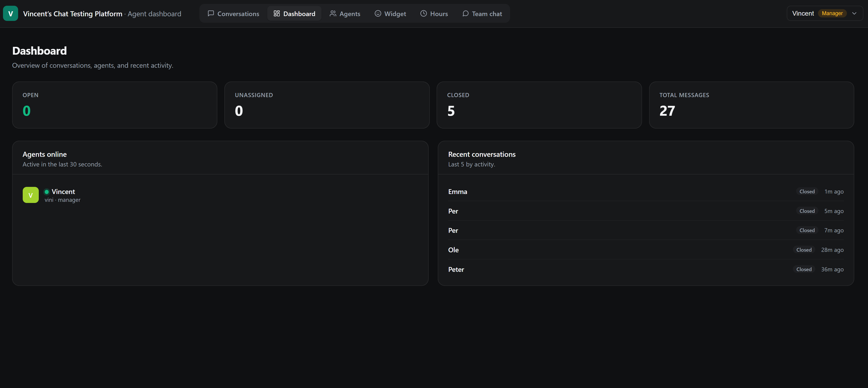The image size is (868, 388).
Task: Click the 'Agents online' heading
Action: (45, 154)
